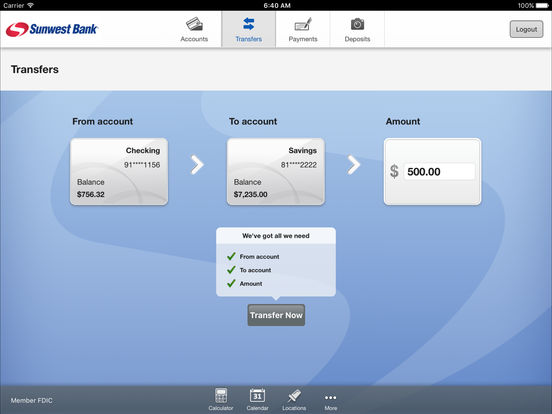Image resolution: width=552 pixels, height=414 pixels.
Task: Select the Savings to-account card
Action: pyautogui.click(x=276, y=171)
